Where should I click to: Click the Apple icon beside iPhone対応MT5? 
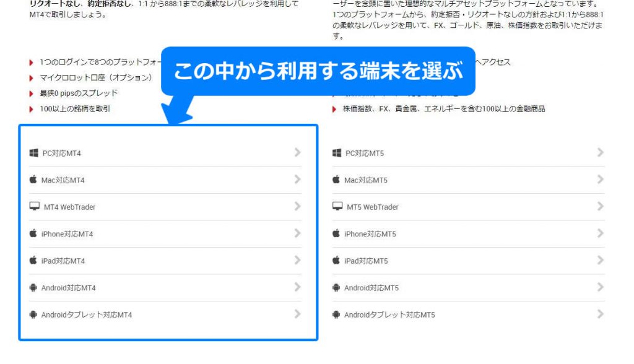tap(336, 233)
